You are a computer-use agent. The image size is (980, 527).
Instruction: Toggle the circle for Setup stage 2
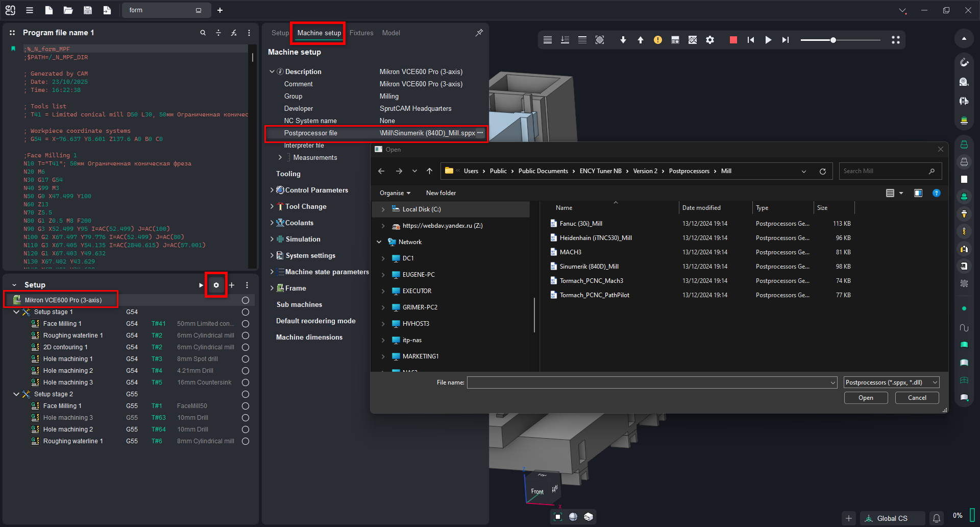tap(246, 394)
